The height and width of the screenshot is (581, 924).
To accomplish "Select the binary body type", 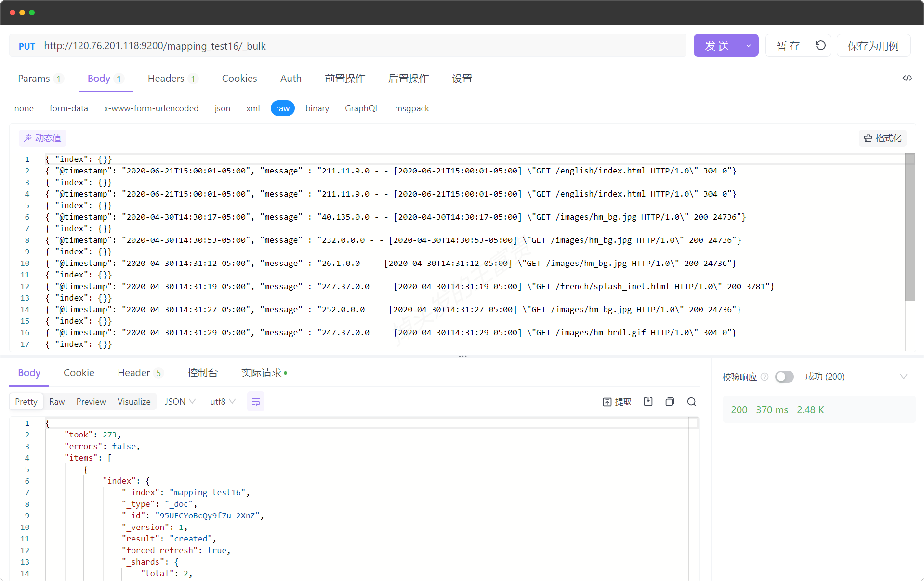I will [x=317, y=108].
